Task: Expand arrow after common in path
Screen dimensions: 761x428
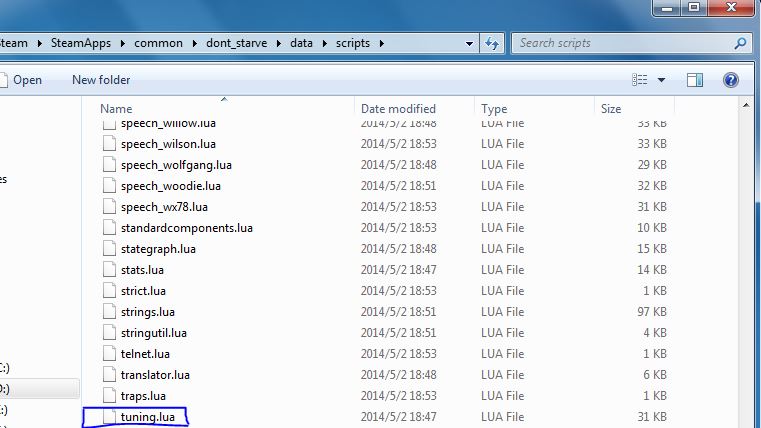Action: pos(194,43)
